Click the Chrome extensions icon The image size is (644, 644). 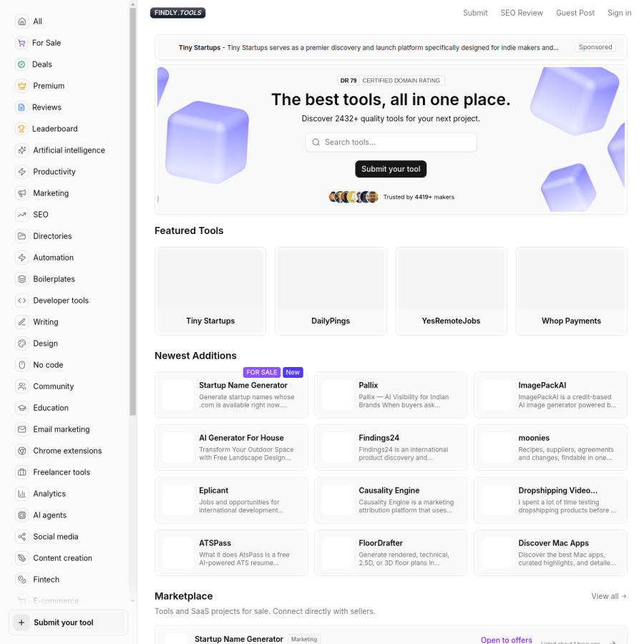(22, 451)
